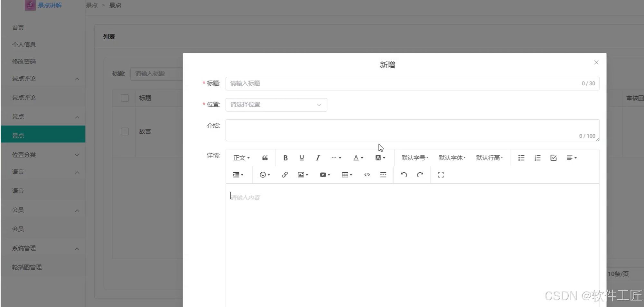644x307 pixels.
Task: Open the emoji picker
Action: tap(265, 175)
